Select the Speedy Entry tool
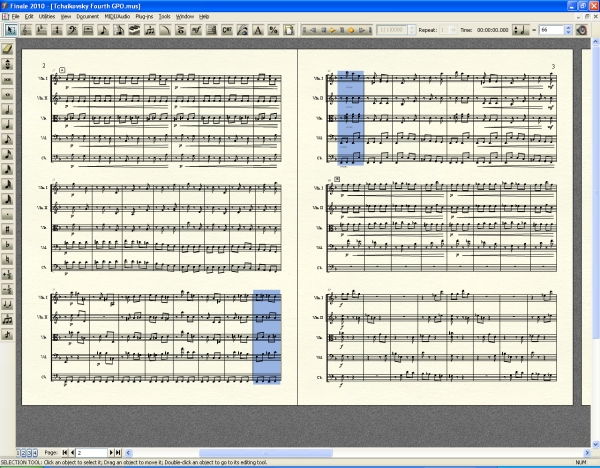Viewport: 600px width, 468px height. (x=119, y=30)
